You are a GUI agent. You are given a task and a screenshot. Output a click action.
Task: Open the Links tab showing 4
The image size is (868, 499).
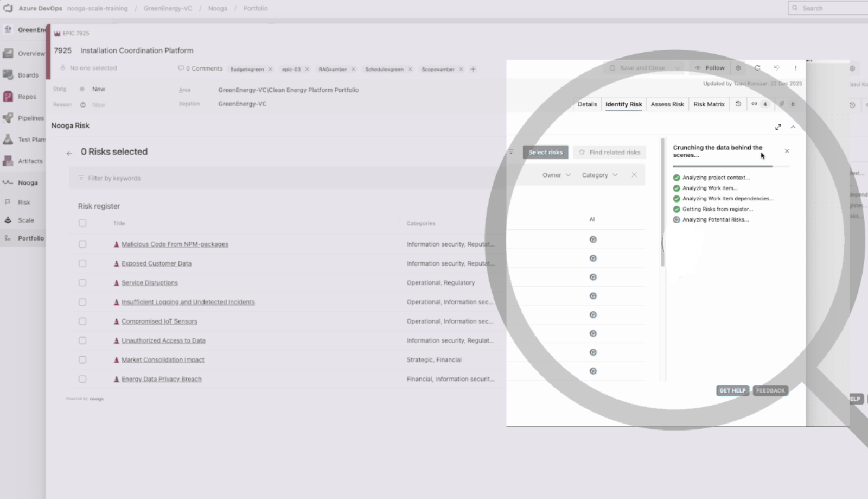[759, 104]
